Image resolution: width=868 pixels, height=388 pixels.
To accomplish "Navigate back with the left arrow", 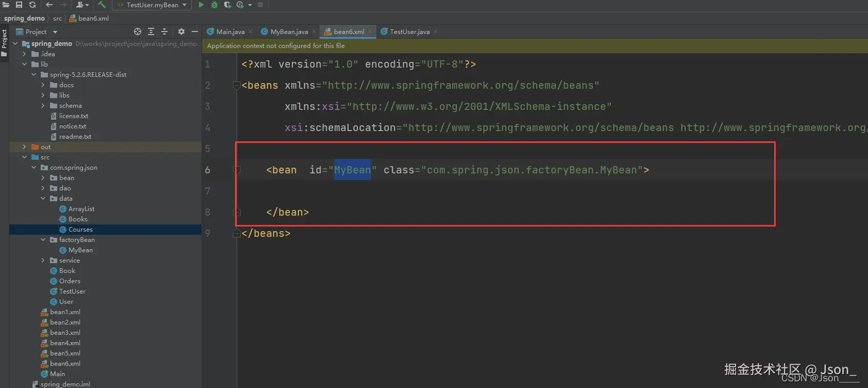I will pos(49,5).
